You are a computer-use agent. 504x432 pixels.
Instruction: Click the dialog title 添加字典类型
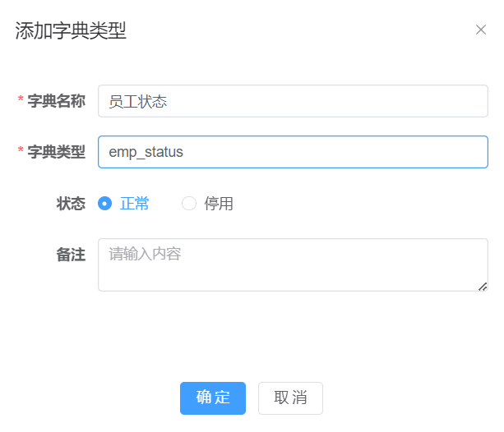point(71,31)
